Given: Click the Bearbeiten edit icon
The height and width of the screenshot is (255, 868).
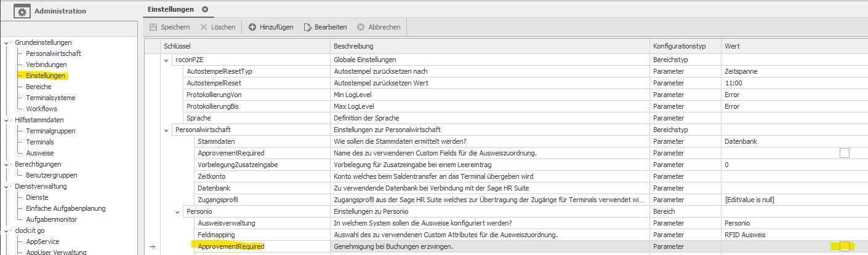Looking at the screenshot, I should (x=308, y=27).
